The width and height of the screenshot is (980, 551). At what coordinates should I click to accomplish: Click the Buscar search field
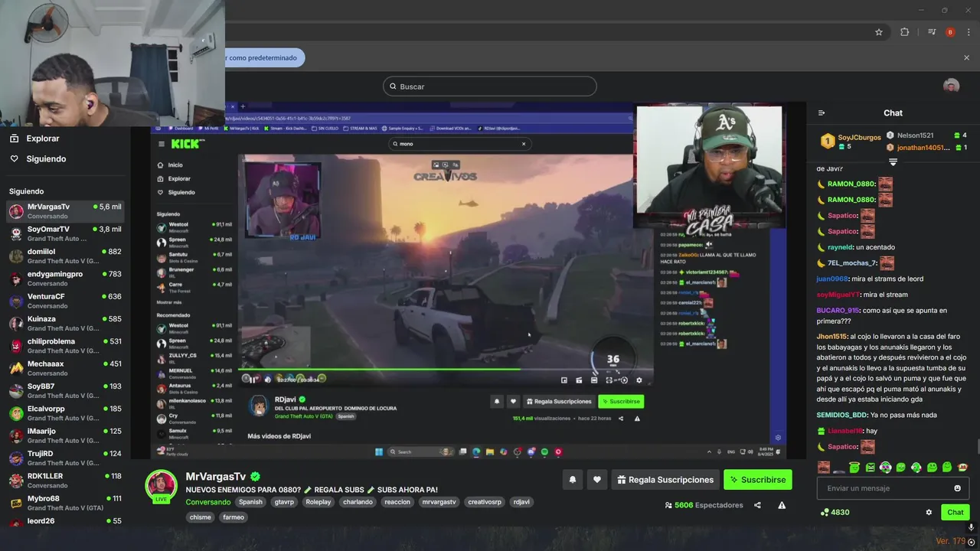click(x=490, y=86)
